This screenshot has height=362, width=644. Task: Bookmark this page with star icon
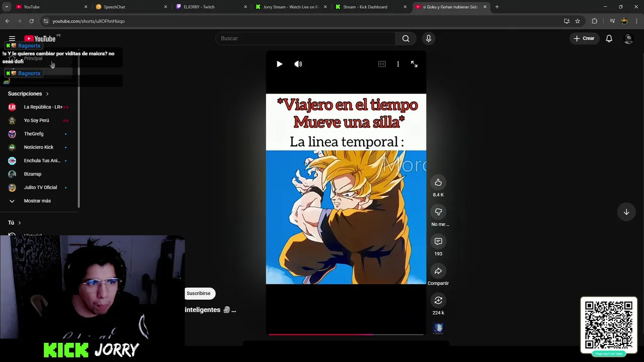click(578, 21)
